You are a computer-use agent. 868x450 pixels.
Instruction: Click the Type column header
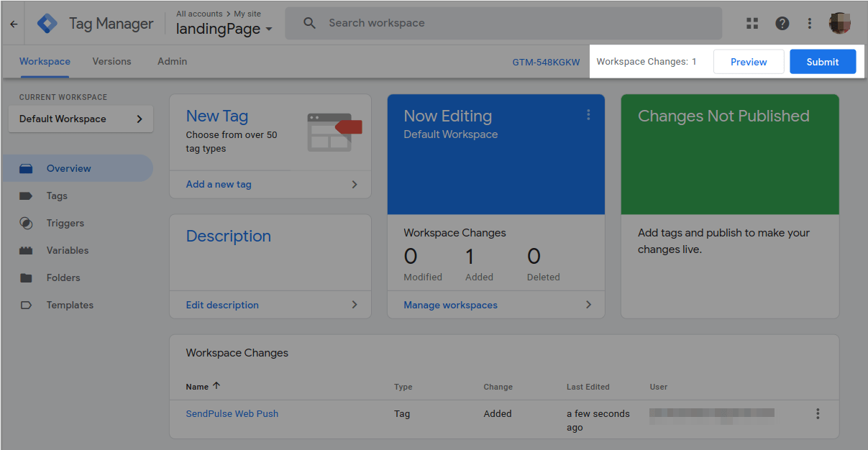[403, 387]
